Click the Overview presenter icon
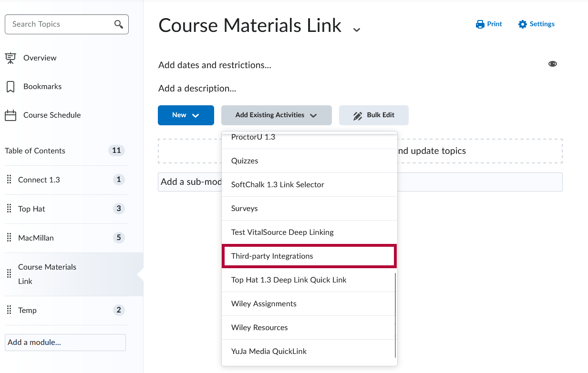The image size is (588, 373). coord(10,58)
